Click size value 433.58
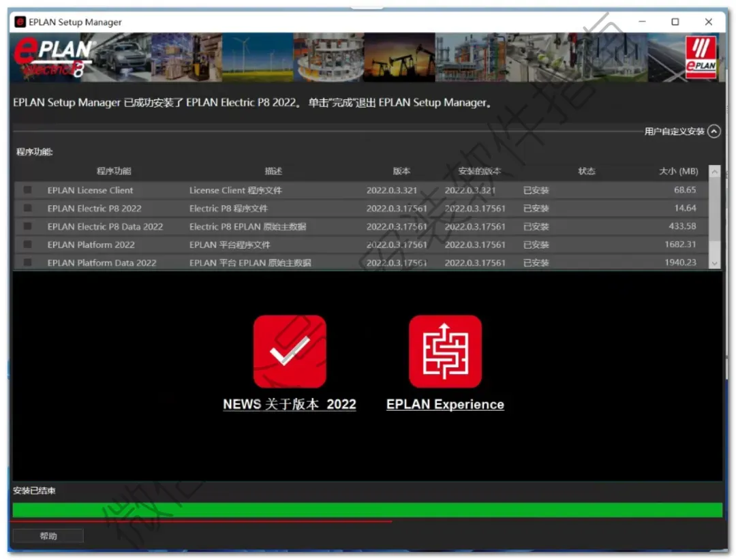The width and height of the screenshot is (736, 560). [x=682, y=225]
